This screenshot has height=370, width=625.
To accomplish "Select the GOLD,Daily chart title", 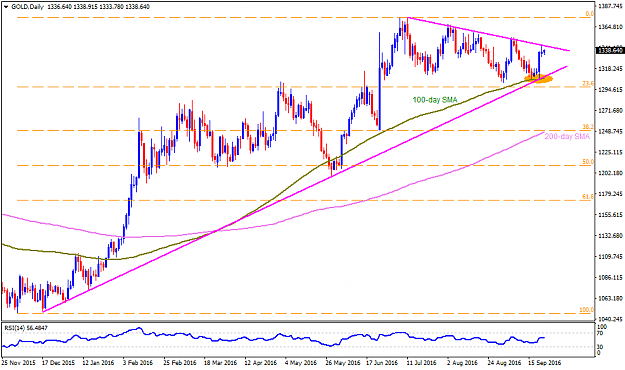I will (x=27, y=6).
